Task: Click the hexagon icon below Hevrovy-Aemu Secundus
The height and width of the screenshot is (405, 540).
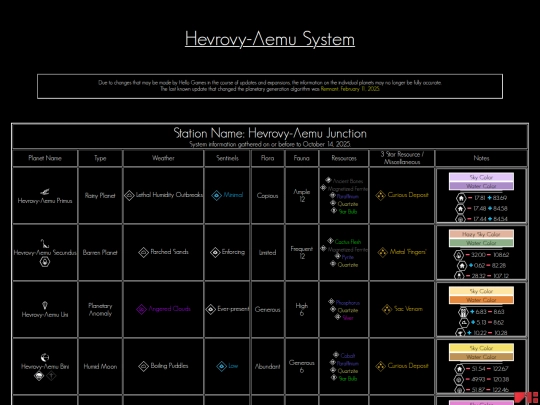Action: point(45,262)
